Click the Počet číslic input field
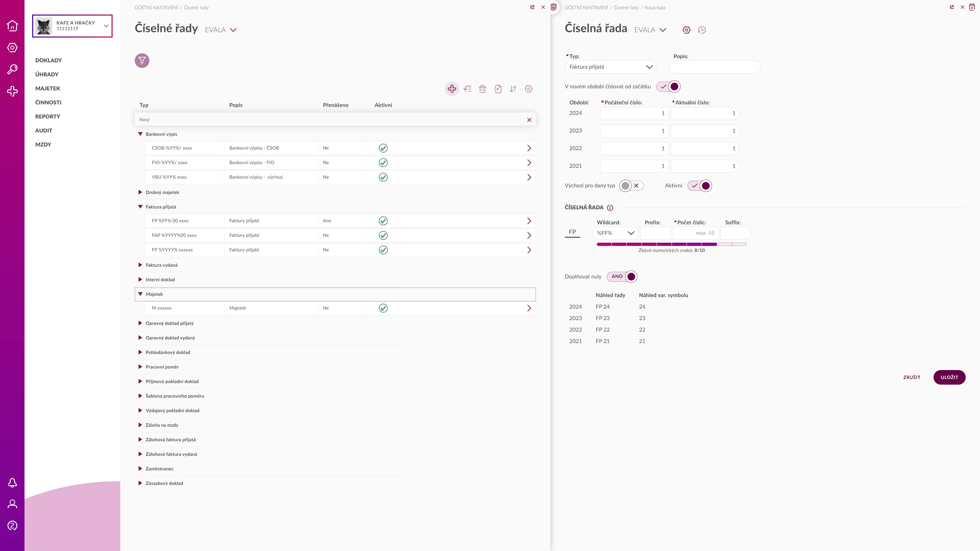Screen dimensions: 980x551 695,233
